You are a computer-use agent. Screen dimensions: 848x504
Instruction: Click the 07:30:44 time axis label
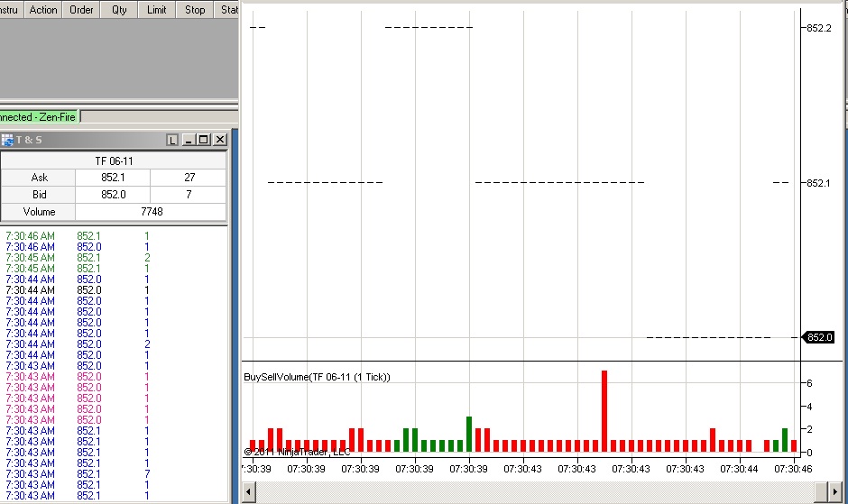[739, 469]
